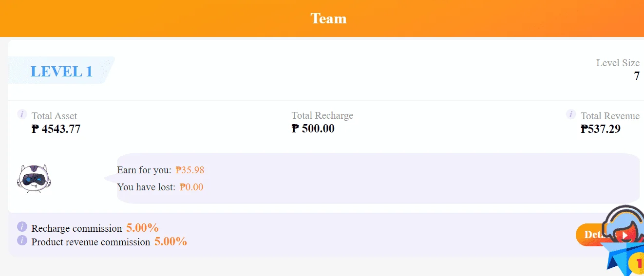
Task: Click the You have lost ₱0.00 value
Action: click(191, 187)
